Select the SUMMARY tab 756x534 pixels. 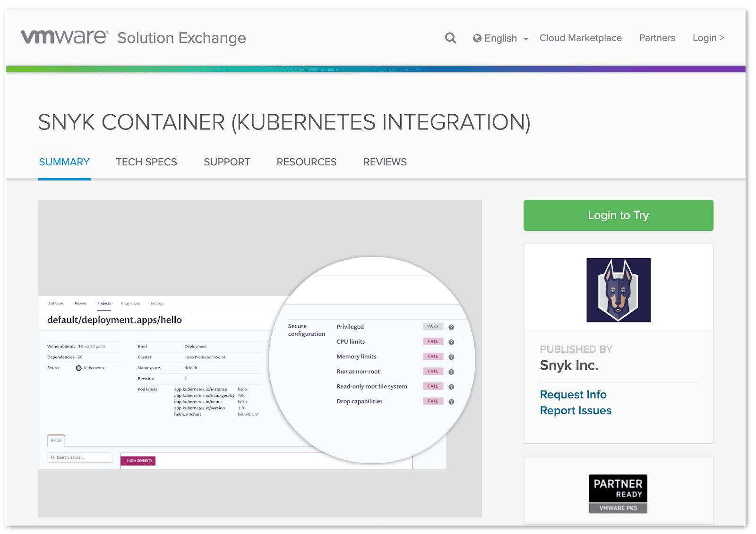pos(64,162)
